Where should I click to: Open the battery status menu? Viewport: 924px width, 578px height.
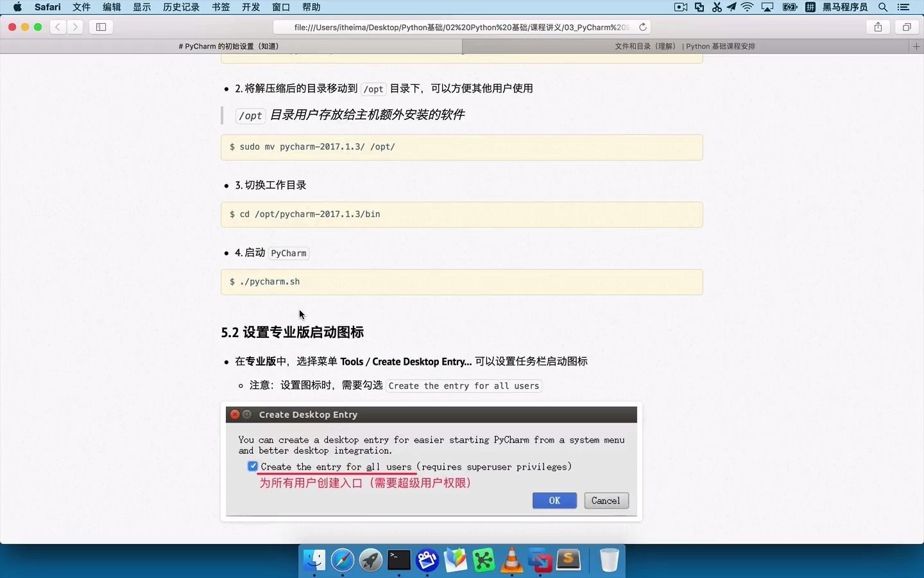click(790, 7)
